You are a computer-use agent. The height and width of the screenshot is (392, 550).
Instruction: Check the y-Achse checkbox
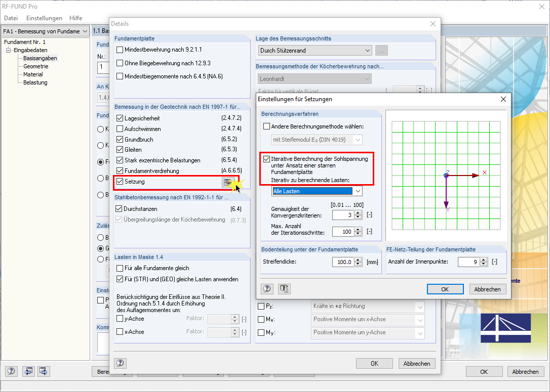(120, 319)
